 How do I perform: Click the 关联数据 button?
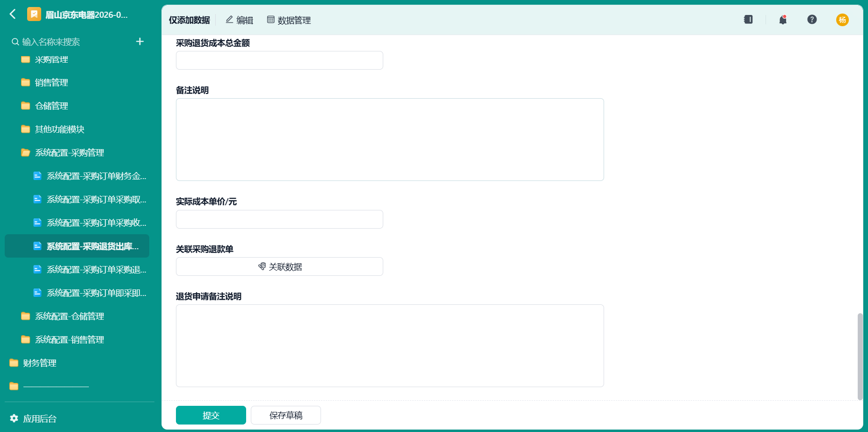click(x=279, y=266)
